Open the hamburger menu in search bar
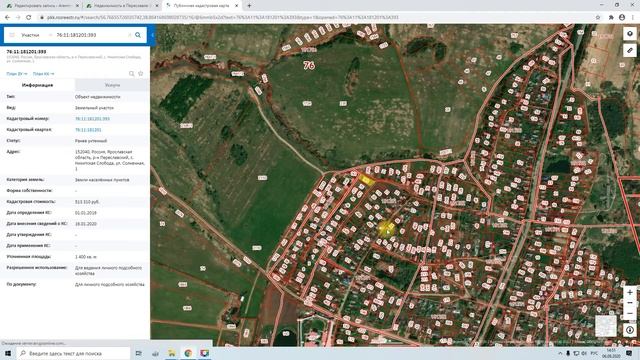The height and width of the screenshot is (360, 640). [12, 35]
